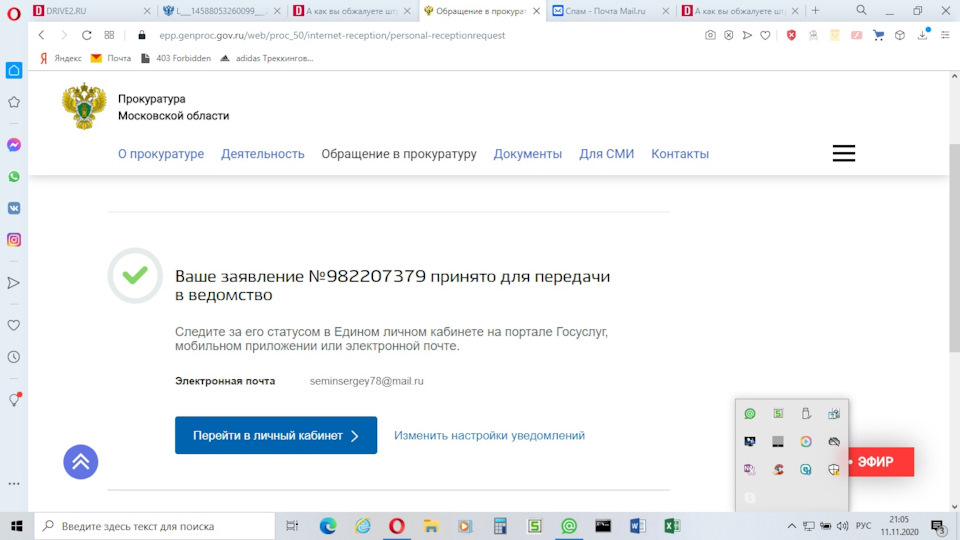Image resolution: width=960 pixels, height=540 pixels.
Task: Click the «Перейти в личный кабинет» button
Action: click(x=276, y=436)
